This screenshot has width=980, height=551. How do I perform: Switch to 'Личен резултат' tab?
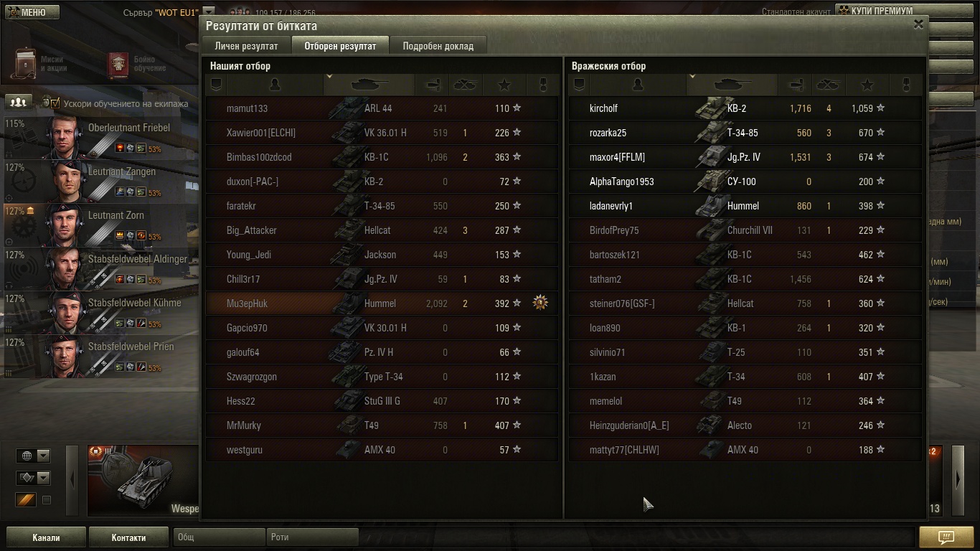pyautogui.click(x=246, y=45)
